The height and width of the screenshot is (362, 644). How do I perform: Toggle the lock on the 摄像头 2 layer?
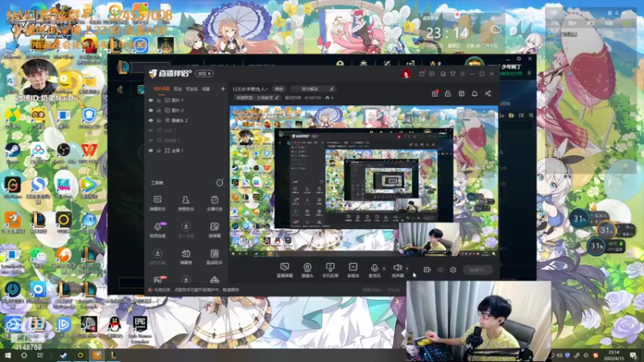pos(159,120)
